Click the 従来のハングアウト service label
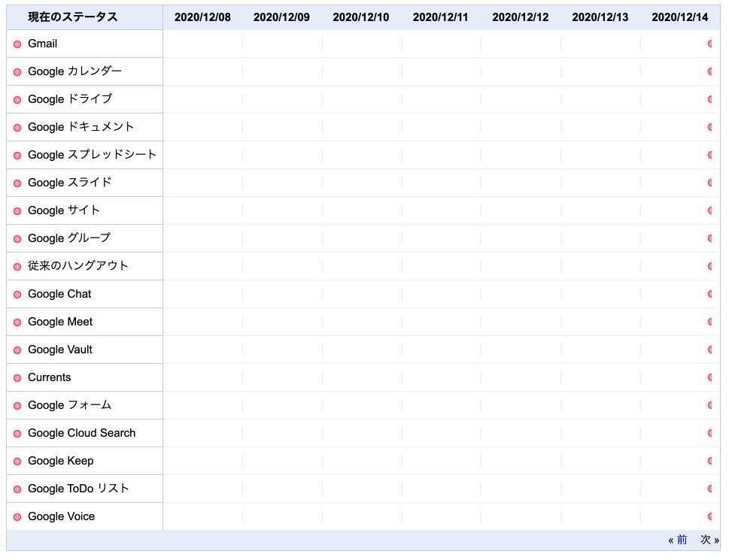The image size is (729, 560). pyautogui.click(x=77, y=265)
